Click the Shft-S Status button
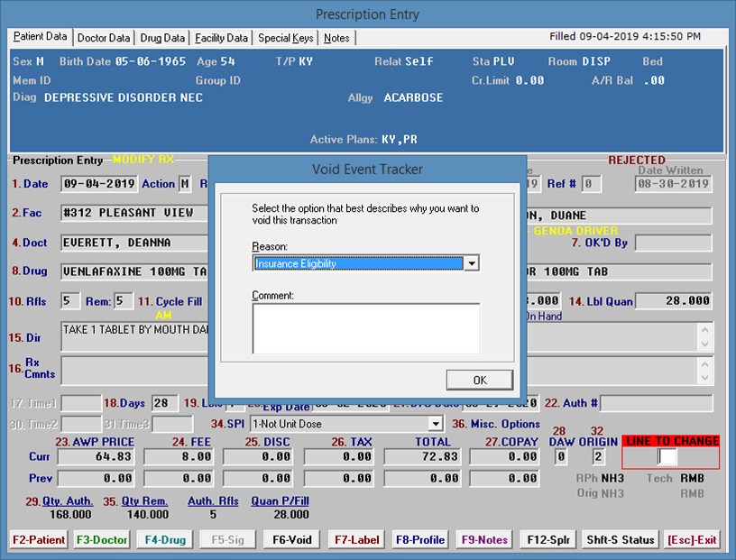Image resolution: width=736 pixels, height=560 pixels. [621, 539]
